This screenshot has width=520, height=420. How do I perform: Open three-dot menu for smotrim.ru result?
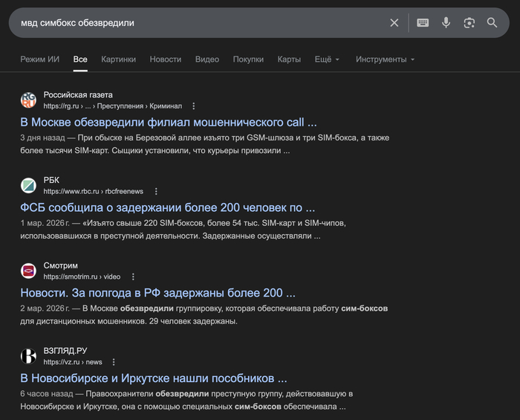pos(133,277)
